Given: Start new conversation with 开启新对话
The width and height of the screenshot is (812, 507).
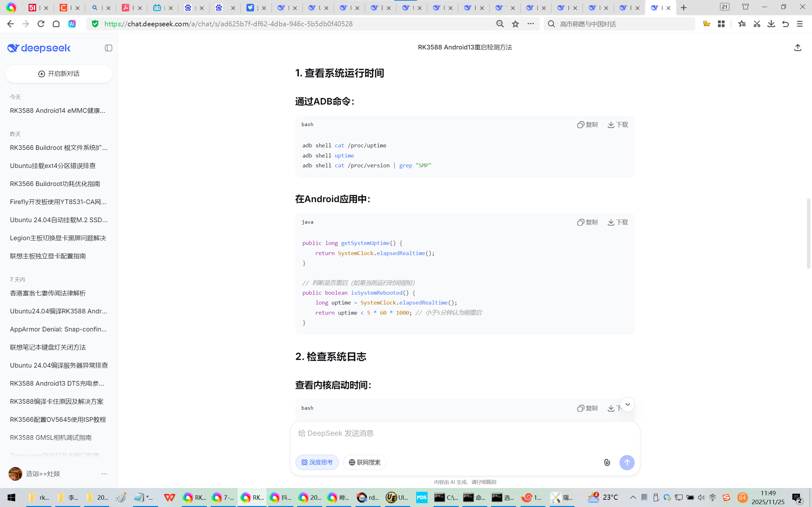Looking at the screenshot, I should pos(59,74).
